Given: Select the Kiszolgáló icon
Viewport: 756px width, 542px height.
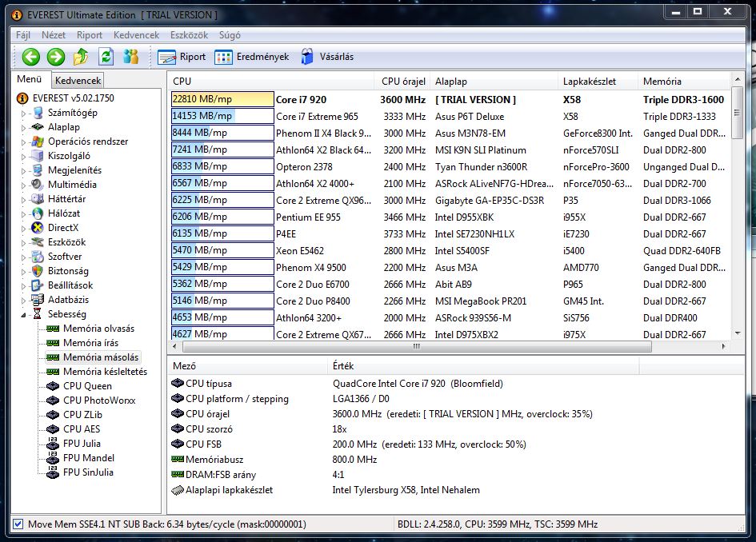Looking at the screenshot, I should [x=38, y=156].
